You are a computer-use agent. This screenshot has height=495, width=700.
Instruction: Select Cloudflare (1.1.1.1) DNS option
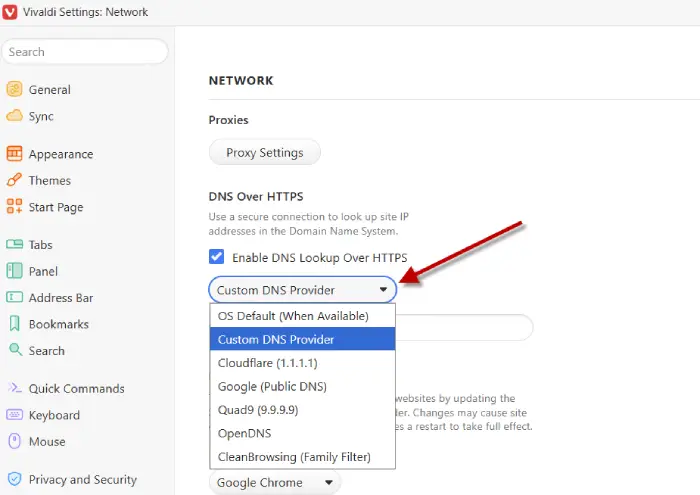[x=303, y=362]
